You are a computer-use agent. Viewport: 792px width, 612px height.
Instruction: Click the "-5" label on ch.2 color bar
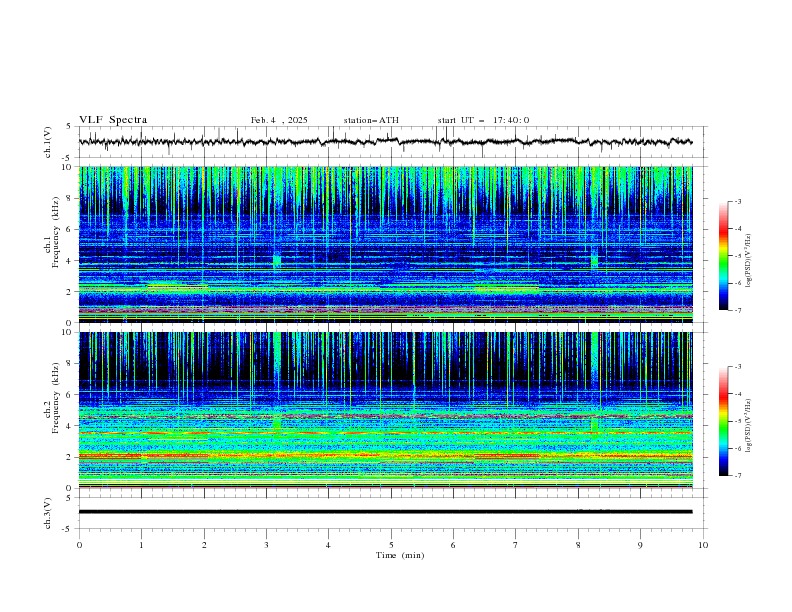click(737, 421)
